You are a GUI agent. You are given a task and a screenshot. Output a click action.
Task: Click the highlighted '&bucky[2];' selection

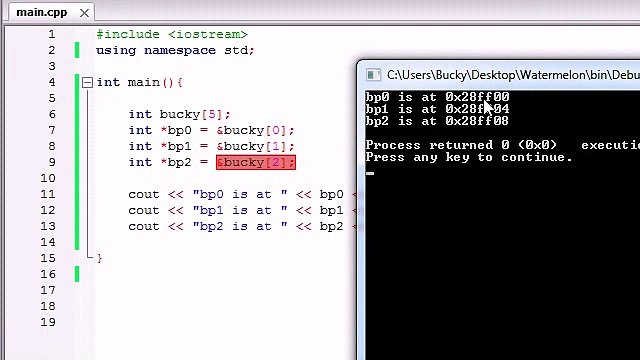pos(256,162)
